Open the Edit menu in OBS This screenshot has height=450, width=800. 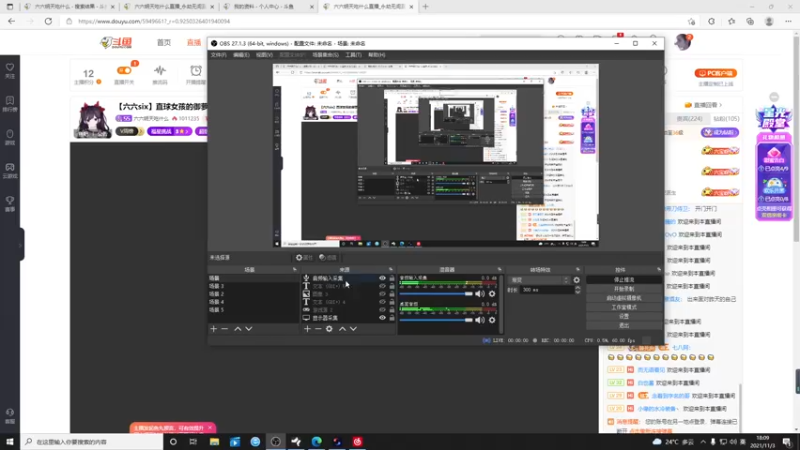click(241, 55)
